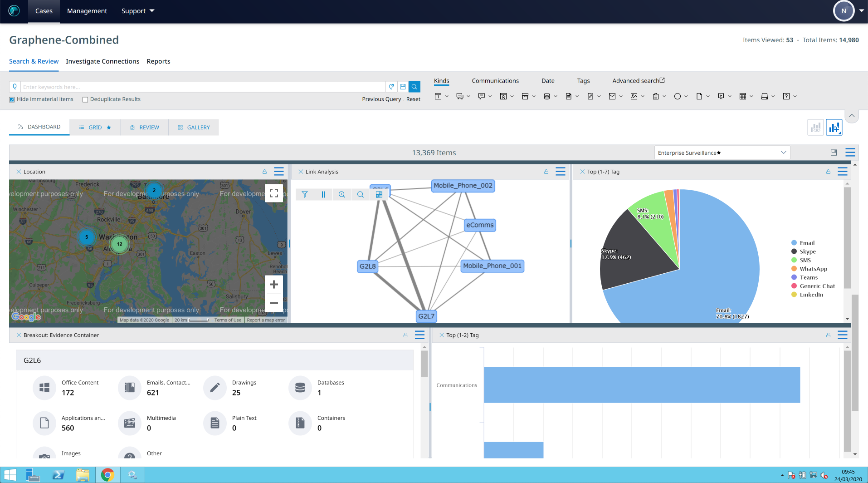
Task: Enable Deduplicate Results checkbox
Action: [x=85, y=99]
